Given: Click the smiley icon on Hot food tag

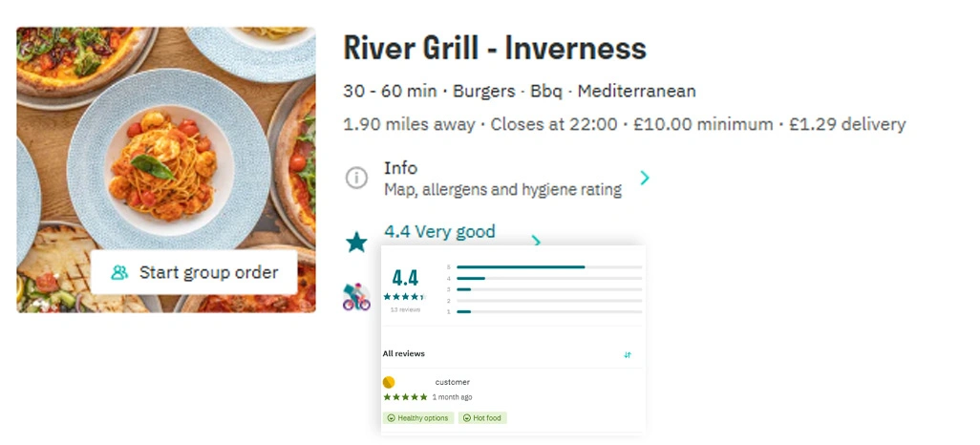Looking at the screenshot, I should (x=465, y=418).
